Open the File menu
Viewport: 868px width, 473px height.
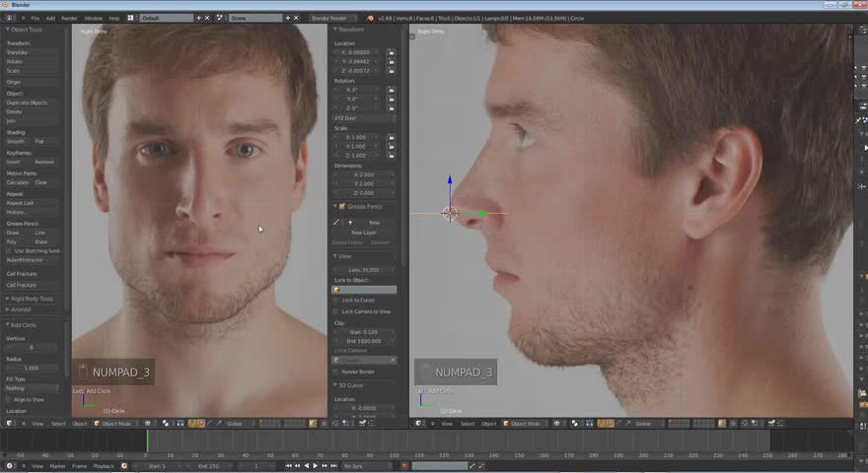(36, 18)
